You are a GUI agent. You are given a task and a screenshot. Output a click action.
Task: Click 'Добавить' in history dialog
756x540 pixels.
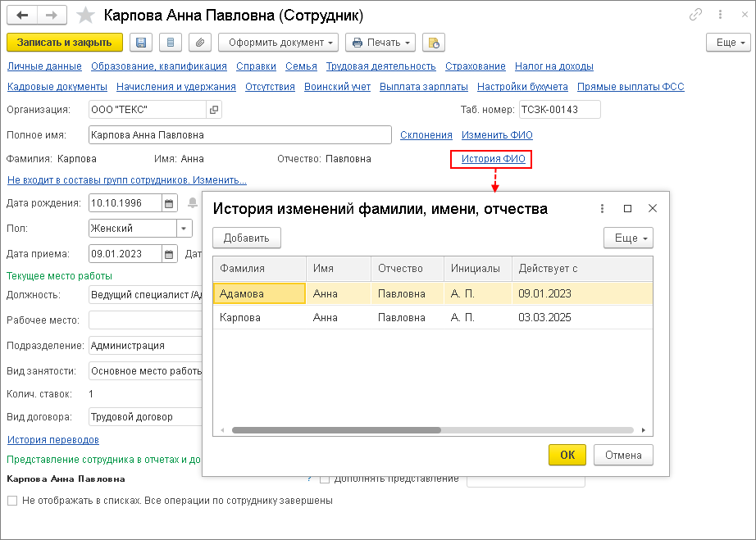pyautogui.click(x=246, y=238)
